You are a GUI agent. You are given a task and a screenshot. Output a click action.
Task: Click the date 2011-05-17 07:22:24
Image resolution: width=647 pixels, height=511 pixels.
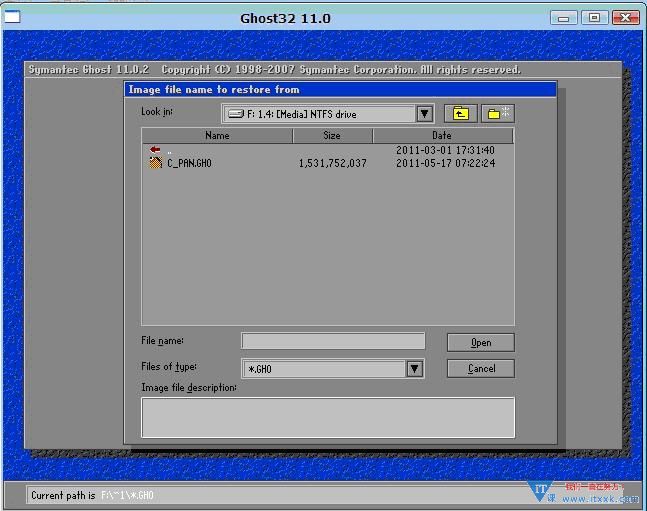click(446, 163)
